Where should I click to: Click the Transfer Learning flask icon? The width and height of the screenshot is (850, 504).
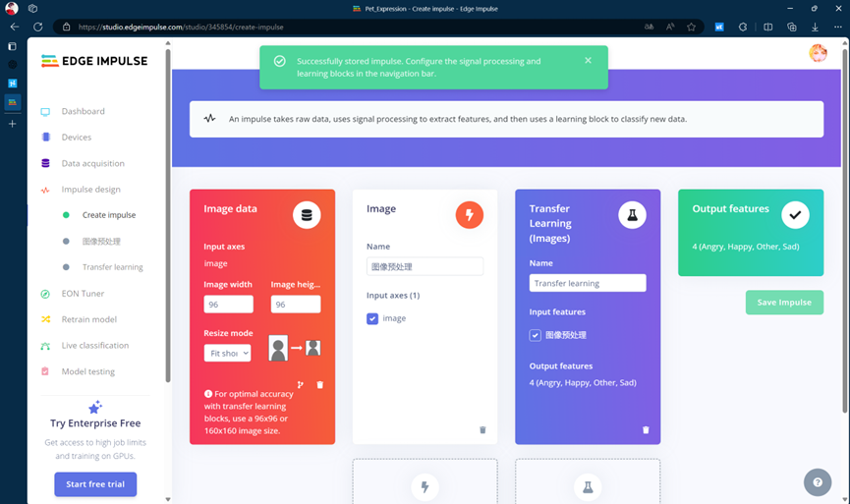(632, 215)
